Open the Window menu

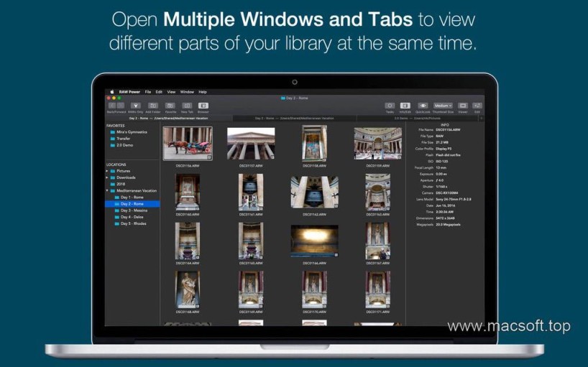pos(187,92)
